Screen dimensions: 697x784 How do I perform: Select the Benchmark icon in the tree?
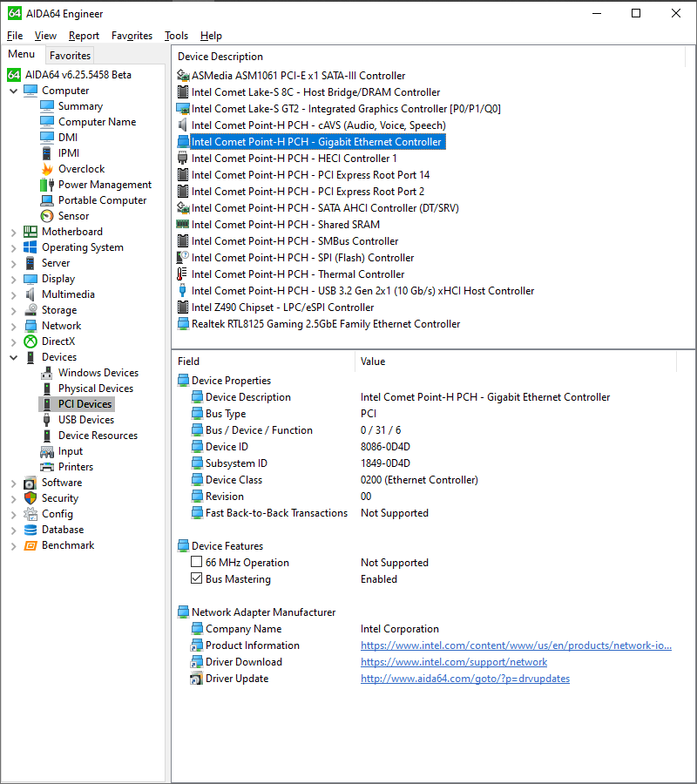[30, 545]
